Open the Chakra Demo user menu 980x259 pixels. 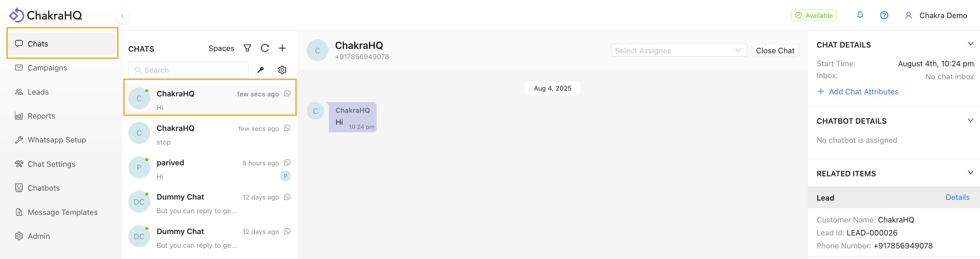click(936, 16)
